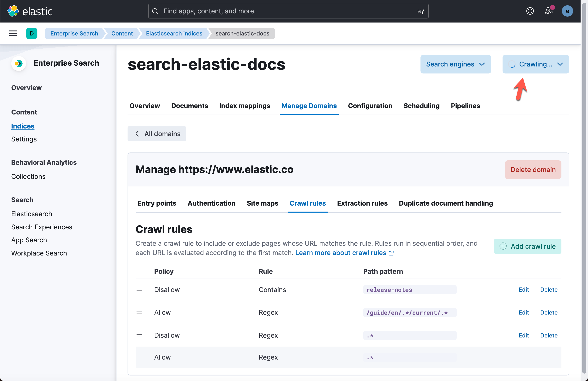588x381 pixels.
Task: Click the plus icon in Add crawl rule
Action: [503, 246]
